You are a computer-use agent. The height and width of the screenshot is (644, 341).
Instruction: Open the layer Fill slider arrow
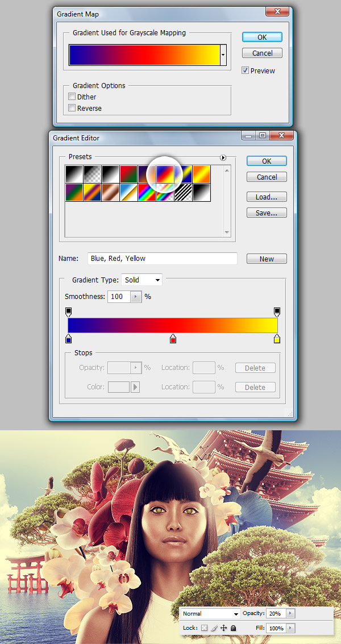coord(290,628)
